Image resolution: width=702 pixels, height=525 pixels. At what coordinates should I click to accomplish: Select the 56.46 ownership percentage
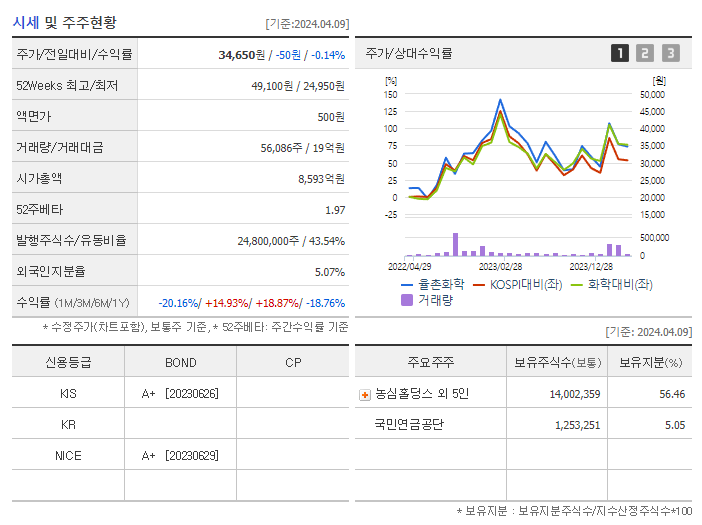(672, 394)
